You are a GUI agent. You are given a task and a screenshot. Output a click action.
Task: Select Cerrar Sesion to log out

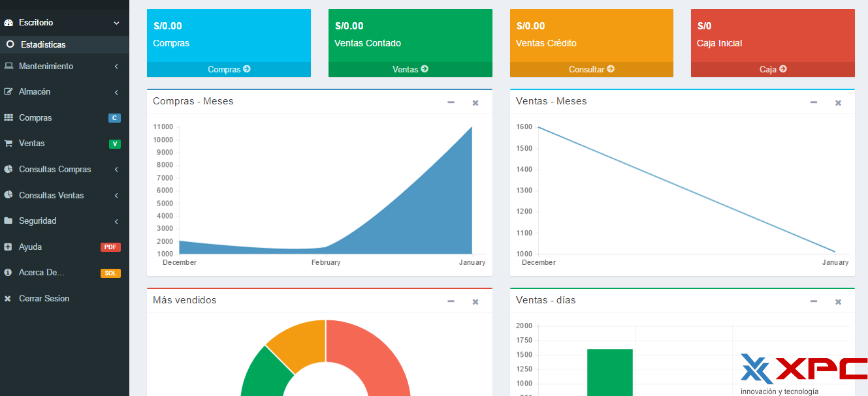coord(44,298)
